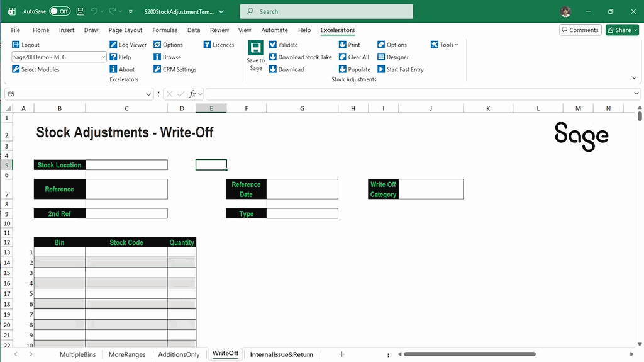Click the user profile picture

(565, 11)
